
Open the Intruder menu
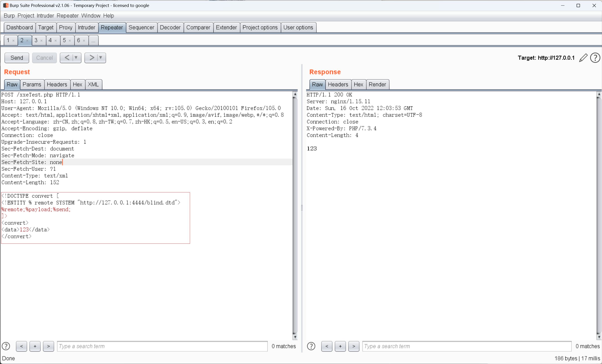tap(45, 16)
